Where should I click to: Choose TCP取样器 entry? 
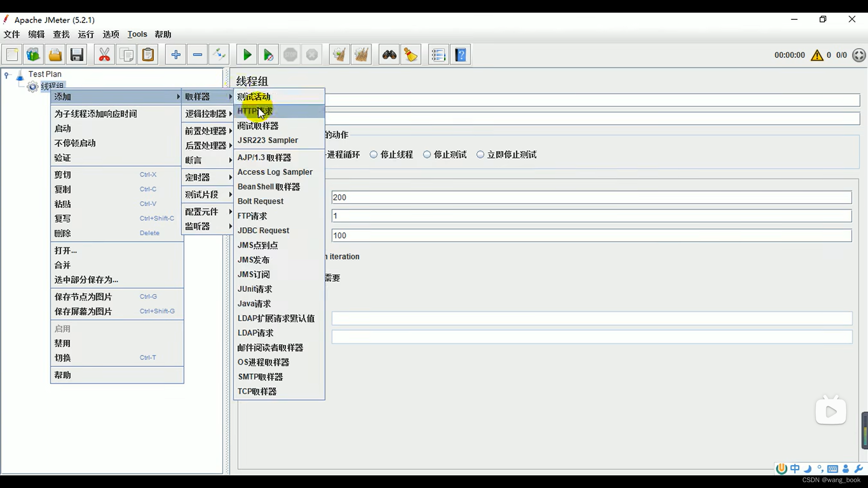click(279, 392)
